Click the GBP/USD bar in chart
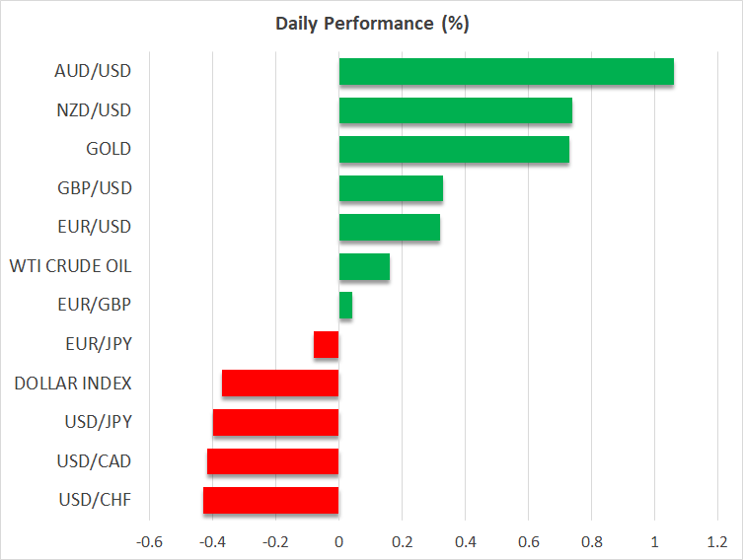743x560 pixels. pos(391,188)
